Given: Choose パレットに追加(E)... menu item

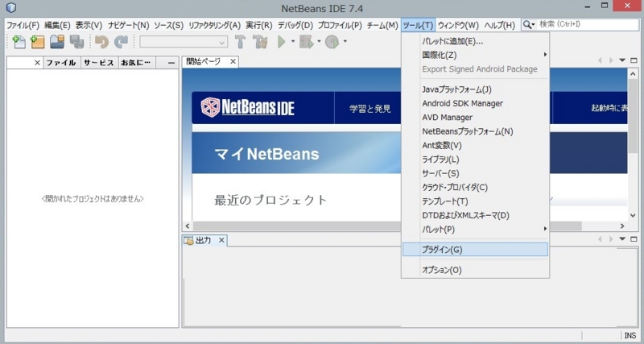Looking at the screenshot, I should click(475, 41).
